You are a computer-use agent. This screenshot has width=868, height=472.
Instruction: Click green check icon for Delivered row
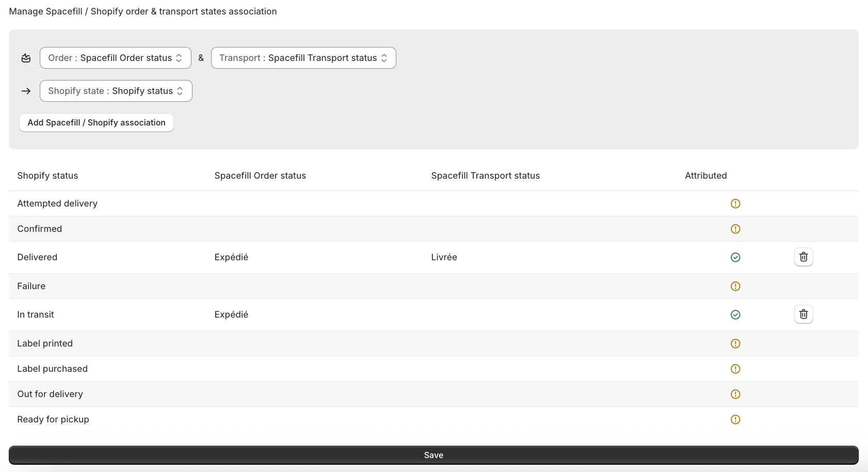(x=735, y=257)
